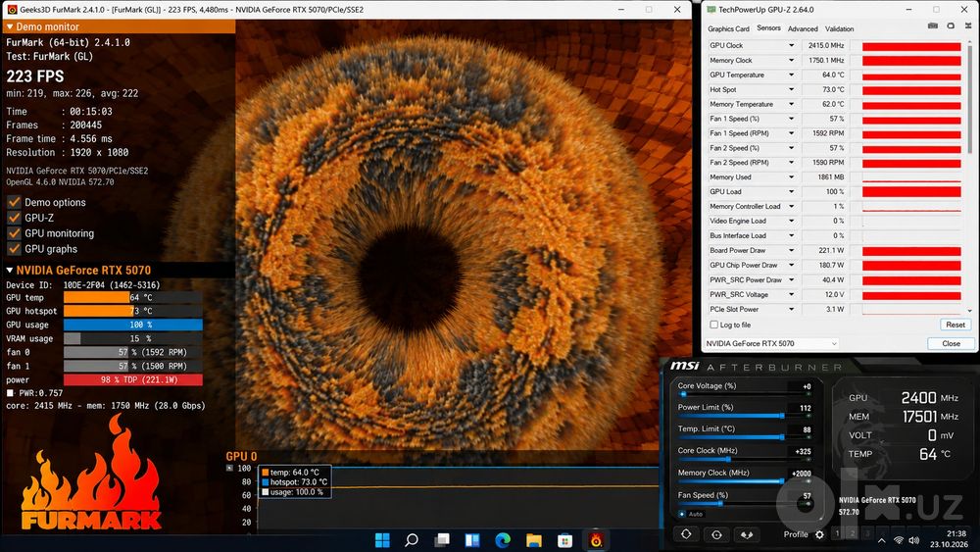Click the GPU-Z app icon in title bar

pos(710,10)
